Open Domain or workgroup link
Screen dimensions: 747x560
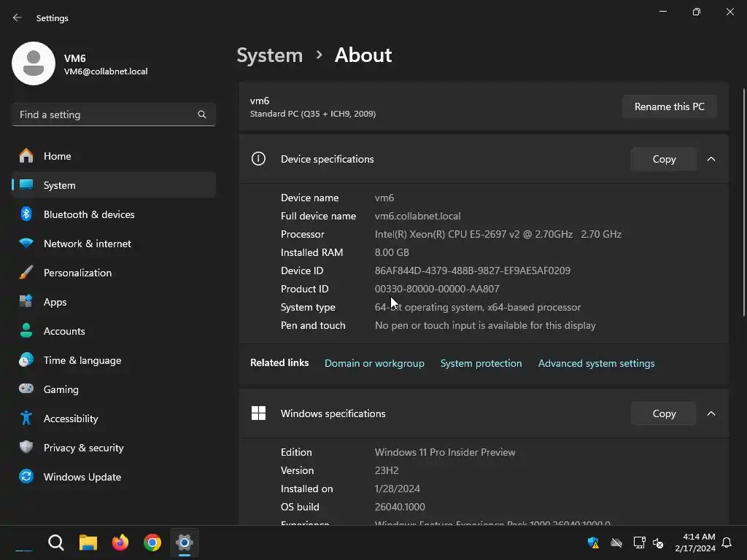coord(374,363)
